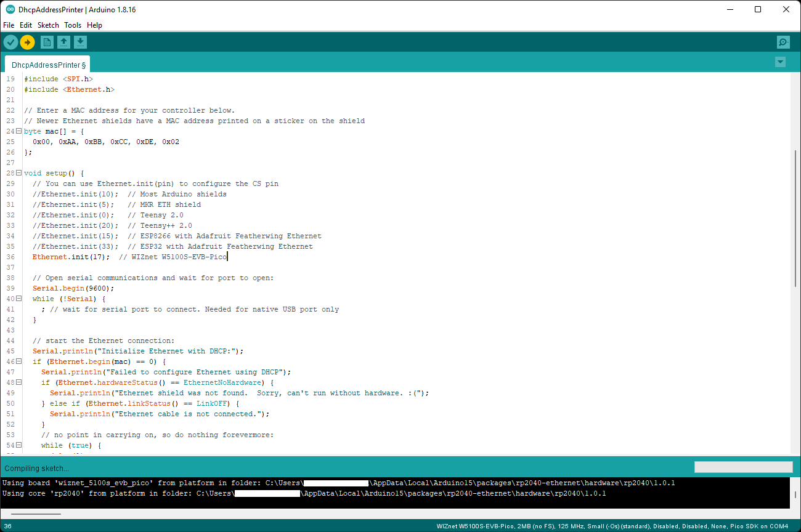801x532 pixels.
Task: Click the "Using core 'rp2040'" console line
Action: [304, 493]
